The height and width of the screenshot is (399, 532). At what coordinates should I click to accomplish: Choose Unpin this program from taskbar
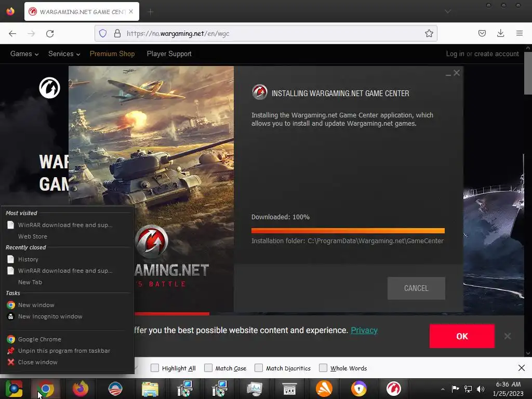tap(67, 351)
